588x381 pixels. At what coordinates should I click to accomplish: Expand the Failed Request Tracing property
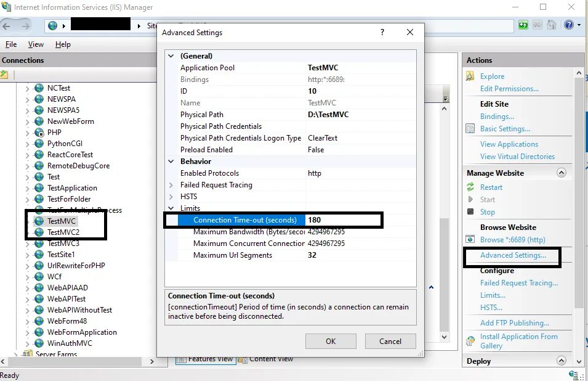tap(171, 185)
